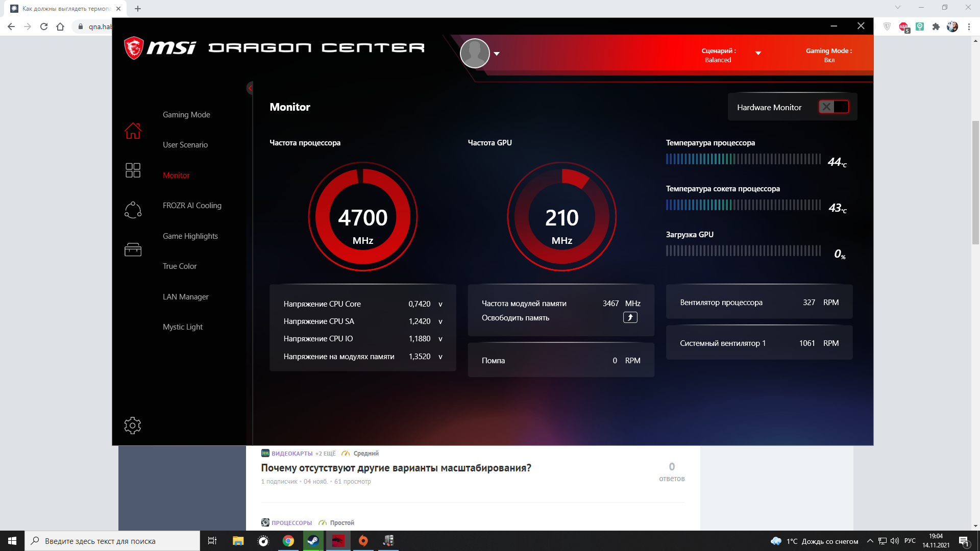
Task: Click Вентилятор процессора 327 RPM panel
Action: [x=759, y=302]
